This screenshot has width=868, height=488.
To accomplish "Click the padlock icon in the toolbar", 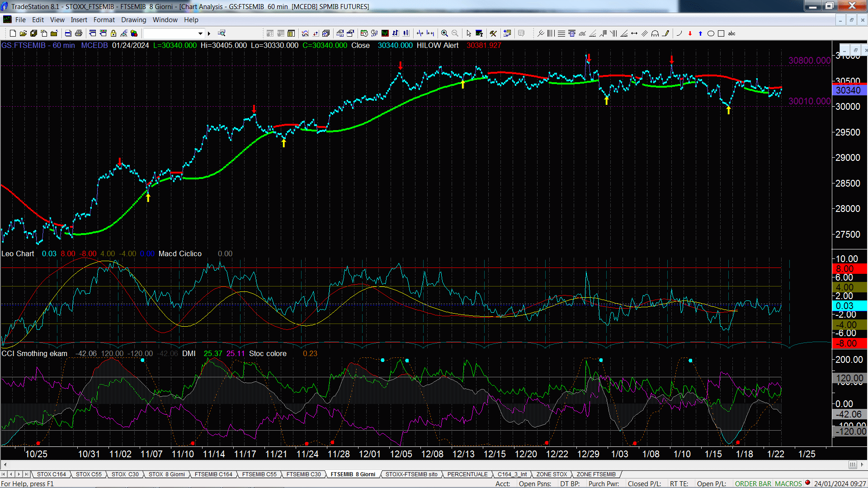I will 113,33.
